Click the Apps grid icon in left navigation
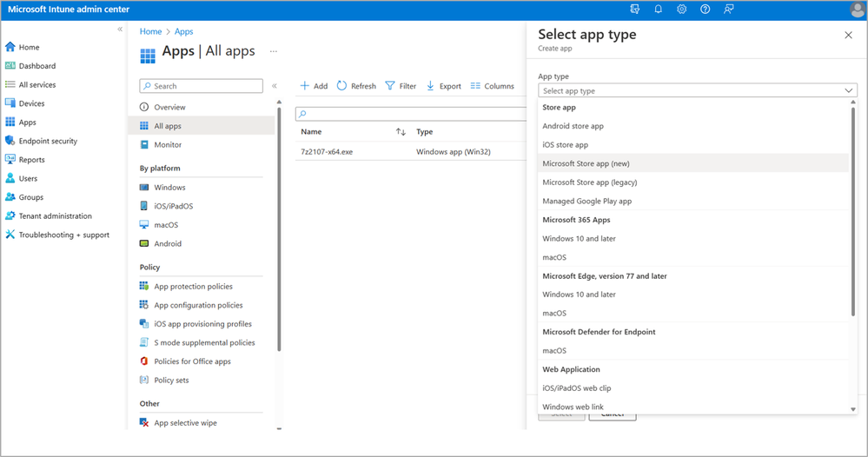Viewport: 868px width, 457px height. point(10,122)
